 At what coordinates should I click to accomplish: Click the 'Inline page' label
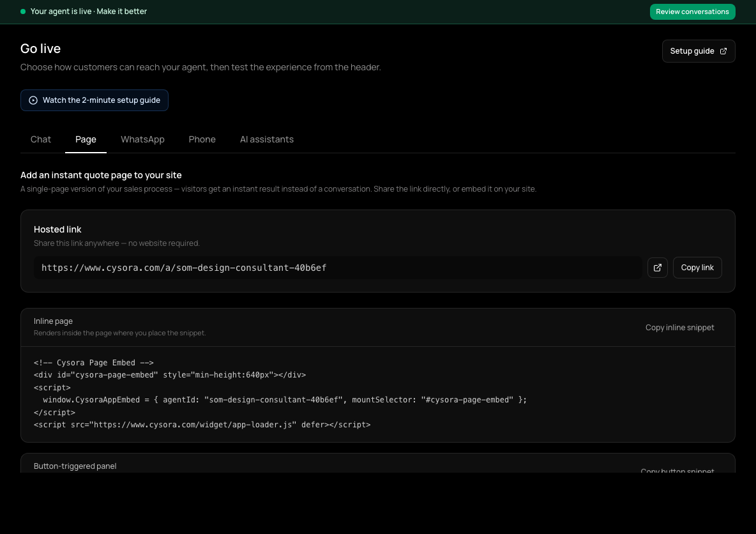(x=53, y=321)
